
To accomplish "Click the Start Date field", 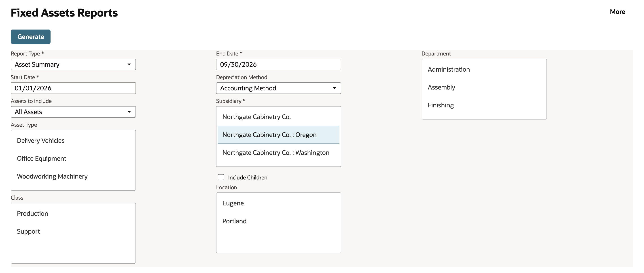I will [73, 88].
